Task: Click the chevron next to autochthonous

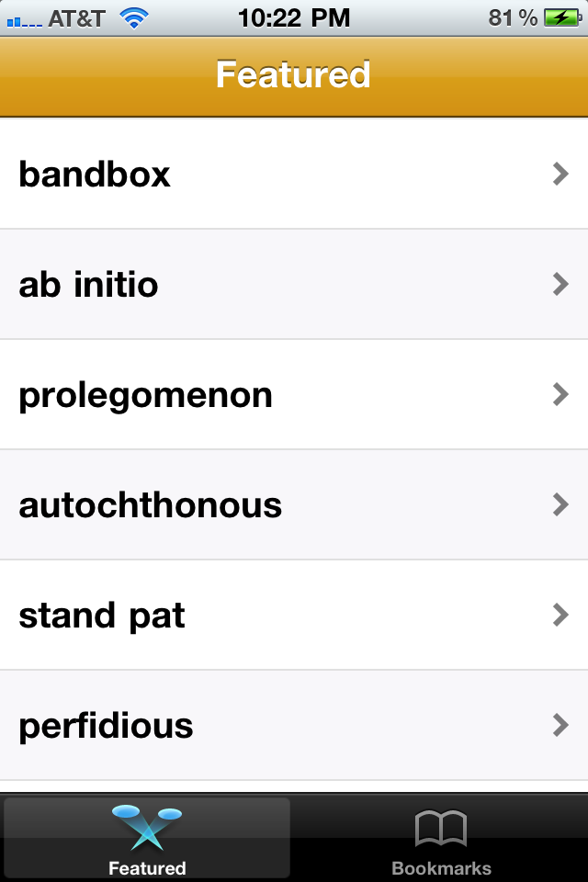Action: click(560, 504)
